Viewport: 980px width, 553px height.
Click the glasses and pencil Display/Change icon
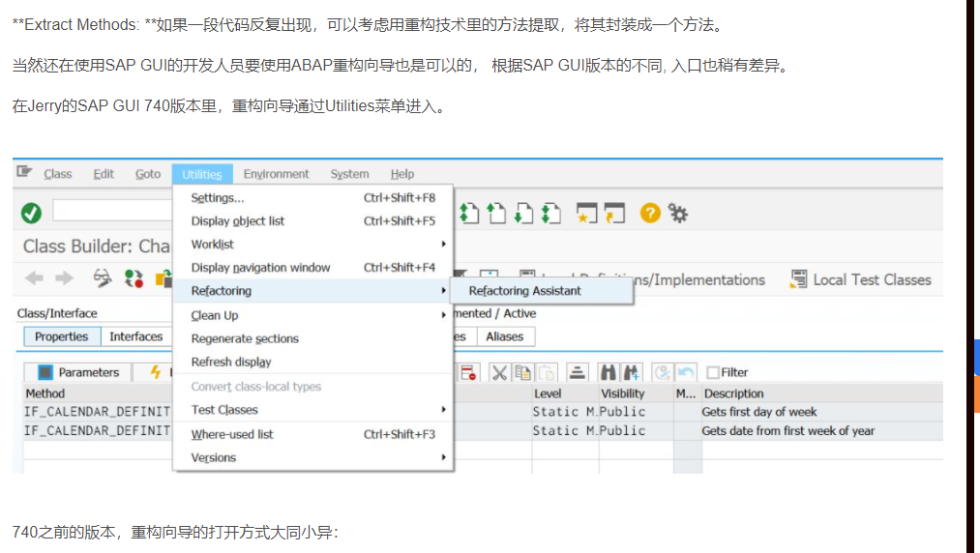pos(103,278)
